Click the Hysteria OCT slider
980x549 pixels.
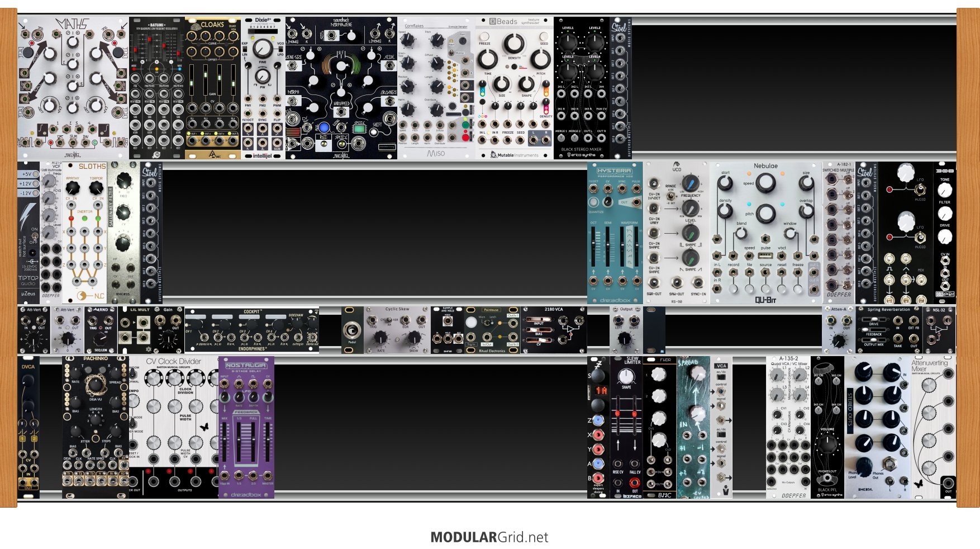coord(593,246)
